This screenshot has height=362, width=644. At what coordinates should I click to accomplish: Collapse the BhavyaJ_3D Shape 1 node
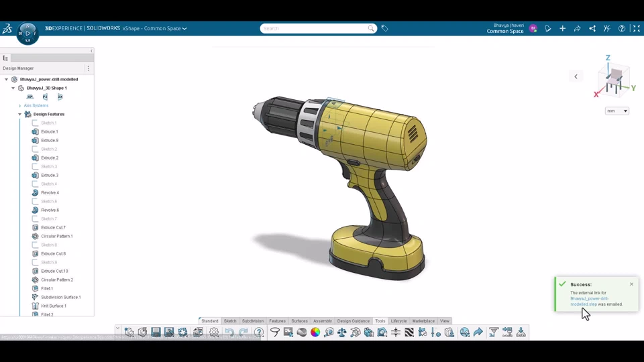coord(13,88)
